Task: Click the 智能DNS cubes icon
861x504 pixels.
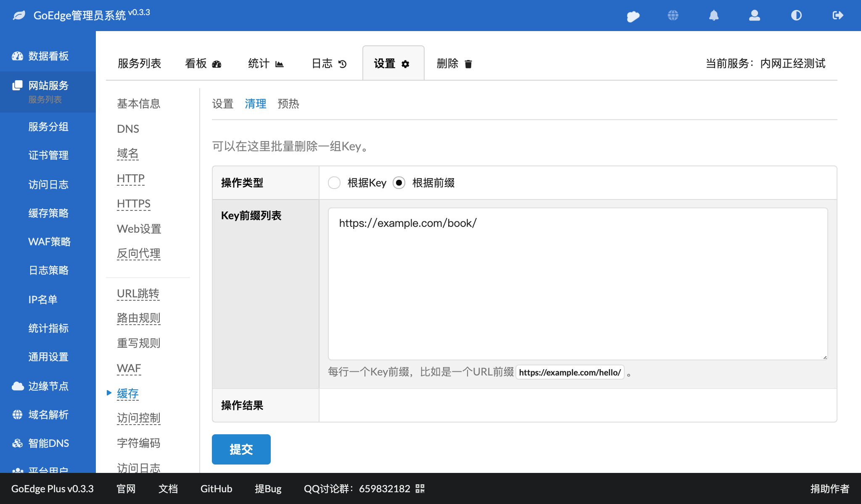Action: pos(17,443)
